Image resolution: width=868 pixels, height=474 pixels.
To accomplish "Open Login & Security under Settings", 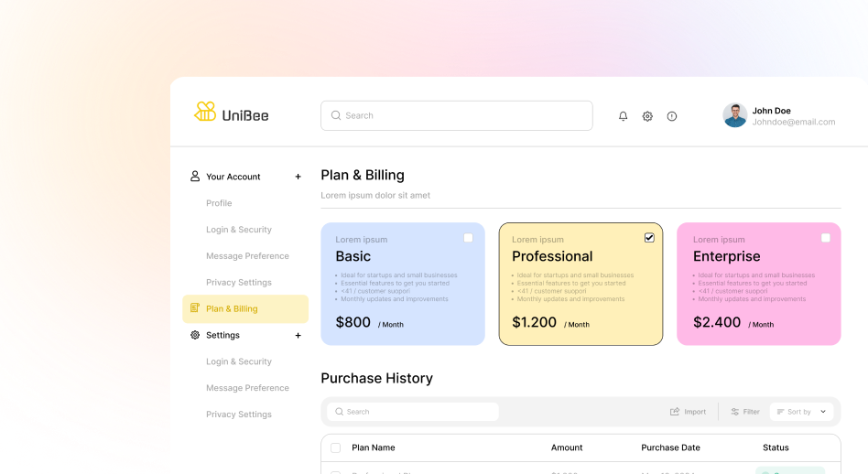I will (239, 361).
